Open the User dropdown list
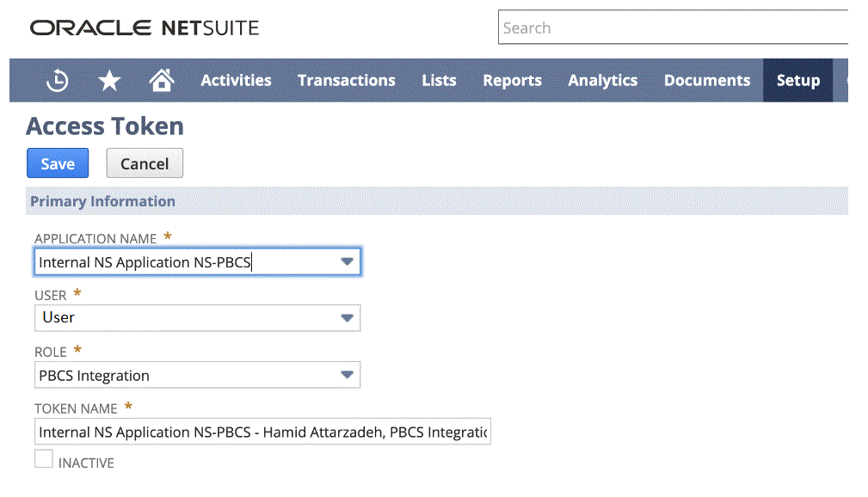Screen dimensions: 868x497 pos(347,317)
